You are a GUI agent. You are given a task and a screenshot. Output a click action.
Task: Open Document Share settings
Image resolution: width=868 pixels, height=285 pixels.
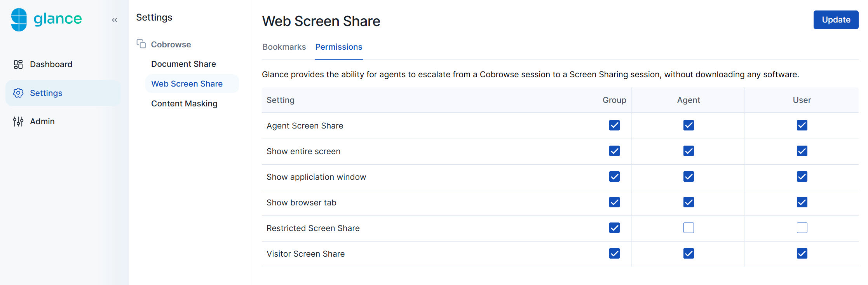click(183, 64)
